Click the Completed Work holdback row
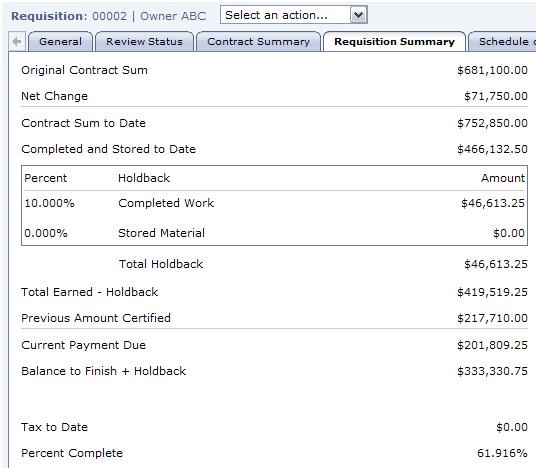Screen dimensions: 536x470 coord(274,203)
